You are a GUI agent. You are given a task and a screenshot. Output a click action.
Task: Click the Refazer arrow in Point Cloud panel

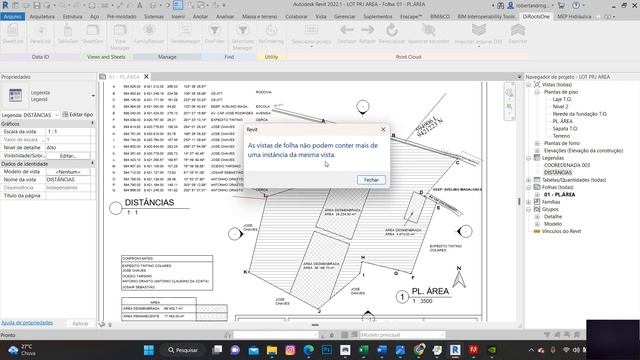point(367,34)
